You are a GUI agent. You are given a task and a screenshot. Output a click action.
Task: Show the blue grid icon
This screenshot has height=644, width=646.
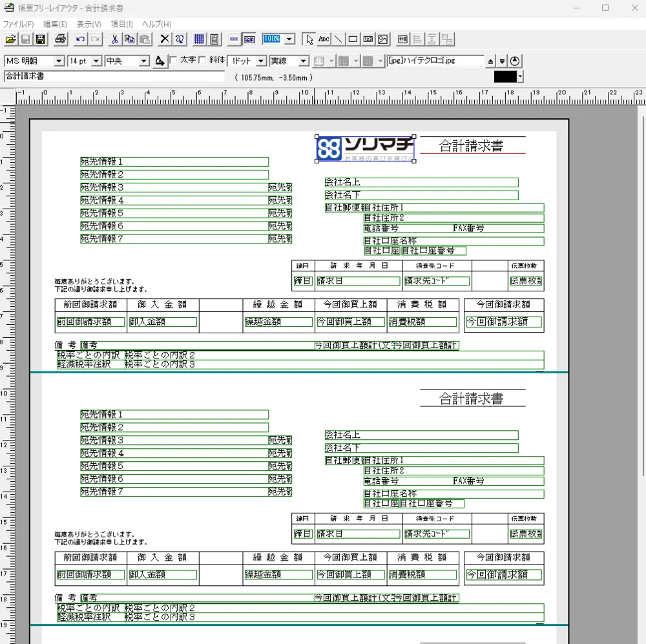(200, 39)
